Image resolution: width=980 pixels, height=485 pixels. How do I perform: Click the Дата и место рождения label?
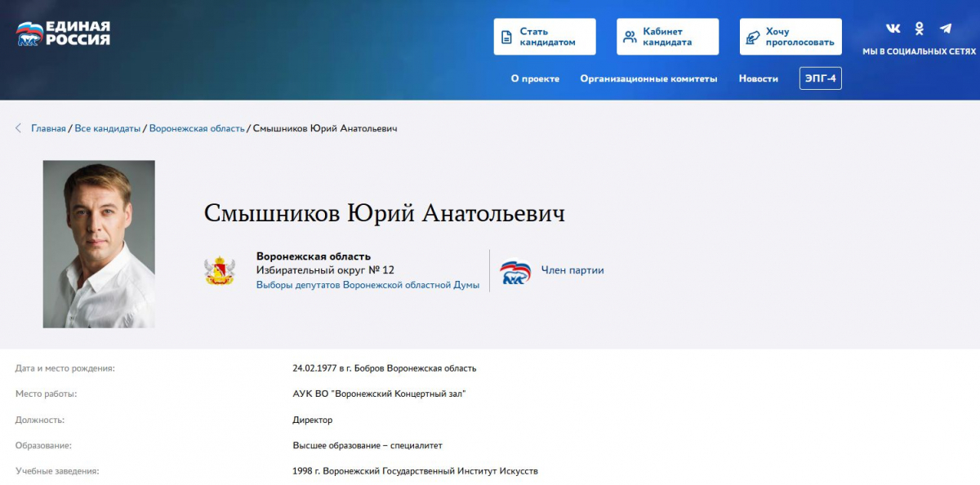[65, 368]
